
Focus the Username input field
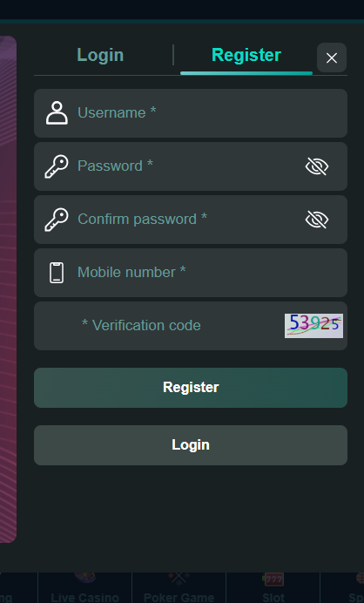tap(191, 113)
